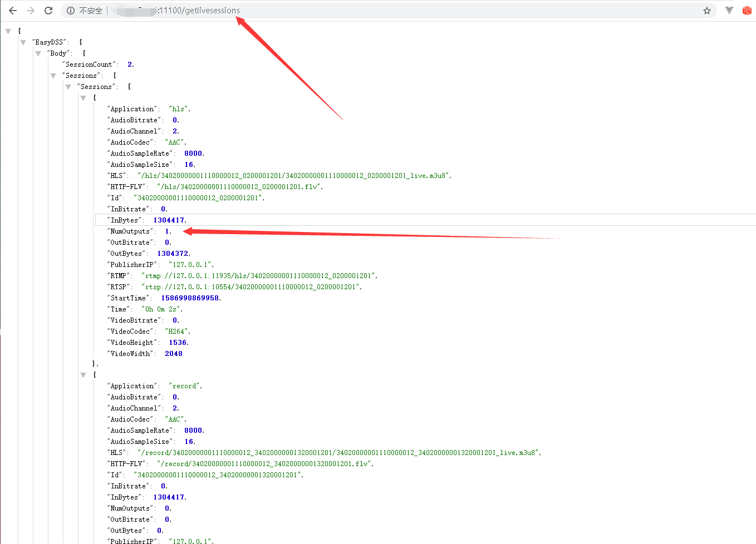The width and height of the screenshot is (756, 544).
Task: Select Application value "record"
Action: point(185,386)
